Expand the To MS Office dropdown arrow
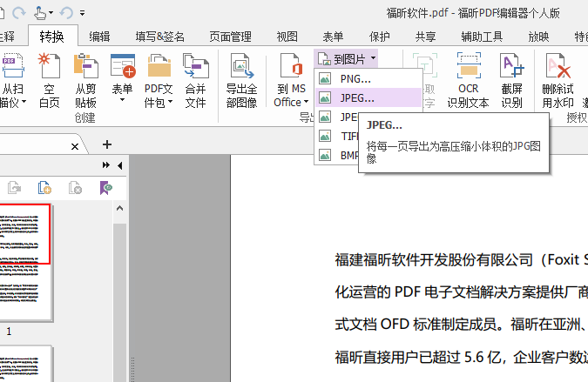 point(306,102)
